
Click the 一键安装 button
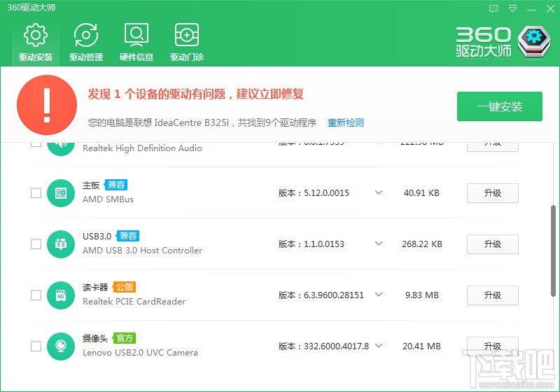(x=500, y=106)
